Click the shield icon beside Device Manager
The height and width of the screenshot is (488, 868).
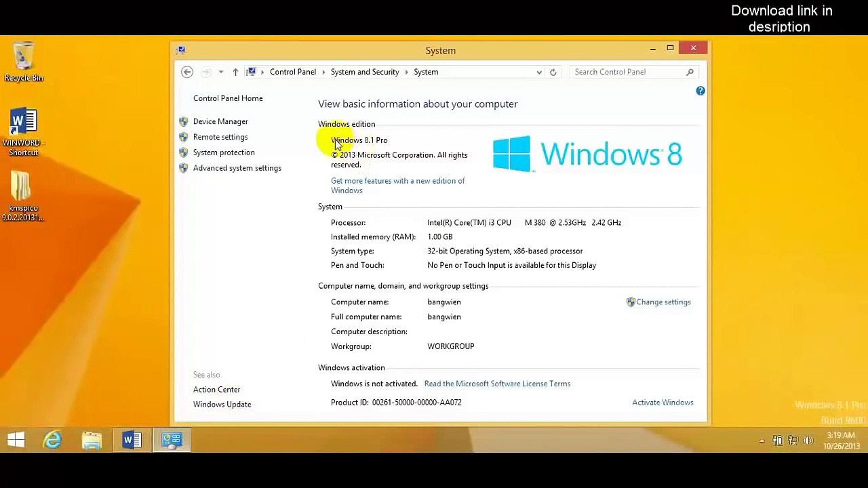pyautogui.click(x=184, y=121)
